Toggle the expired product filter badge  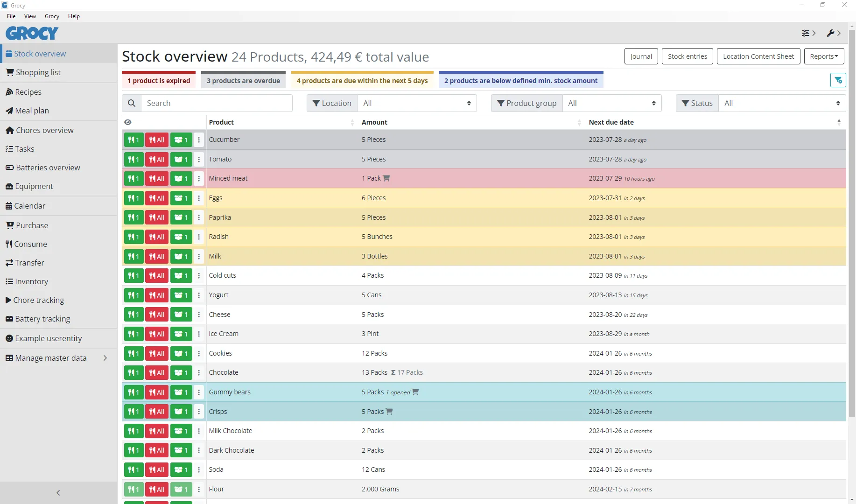[x=159, y=81]
